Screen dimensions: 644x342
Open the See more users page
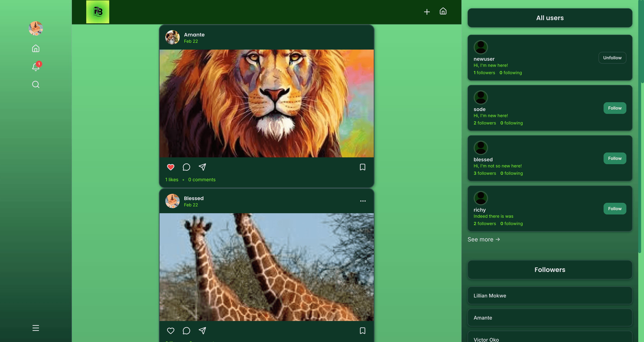[x=484, y=239]
